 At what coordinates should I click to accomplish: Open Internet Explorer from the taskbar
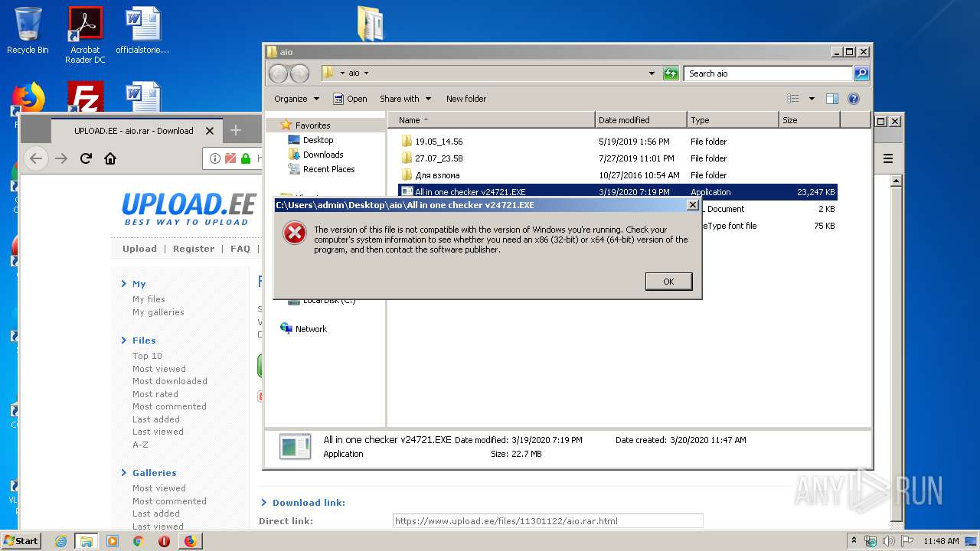[x=61, y=541]
